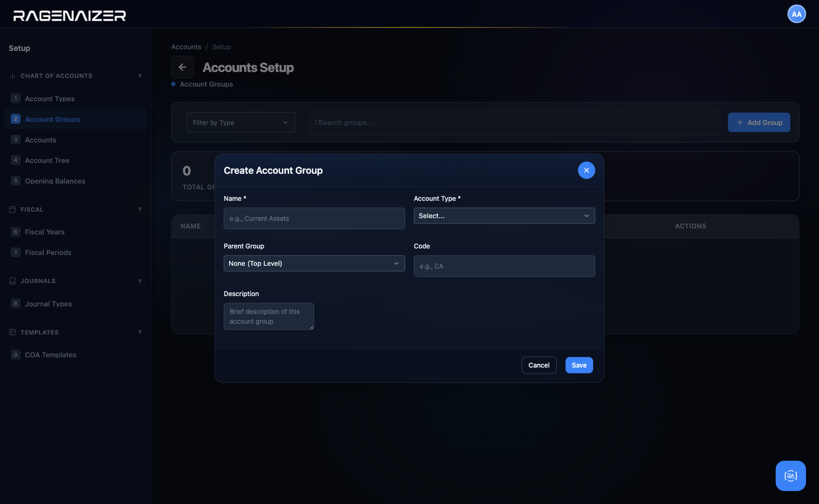
Task: Click the ACTIONS column header
Action: [x=691, y=226]
